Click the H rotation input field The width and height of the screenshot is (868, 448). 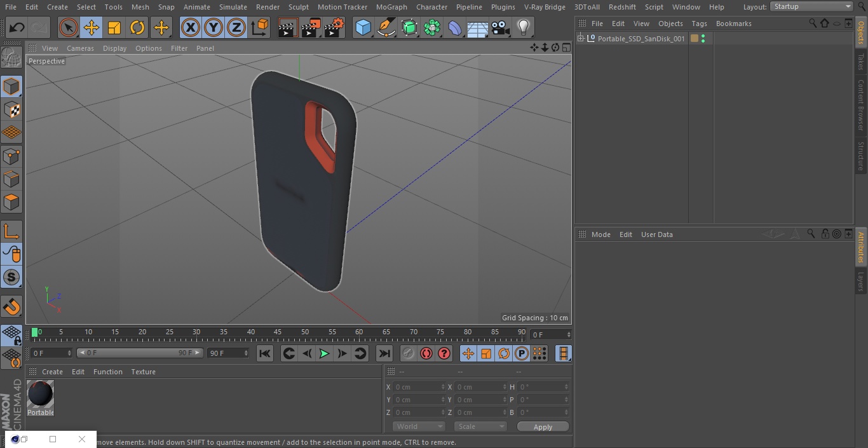(544, 387)
